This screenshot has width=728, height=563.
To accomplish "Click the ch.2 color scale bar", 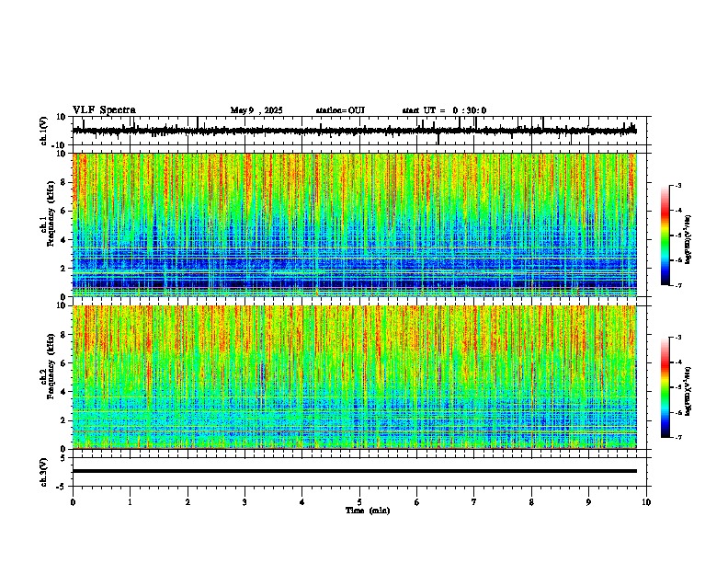I will [x=665, y=387].
